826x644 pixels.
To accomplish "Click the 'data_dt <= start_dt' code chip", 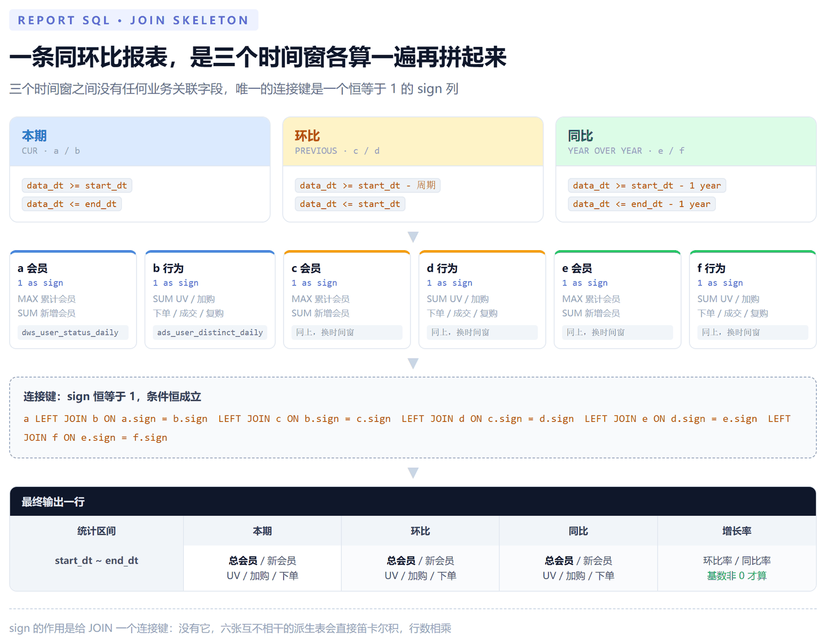I will [x=350, y=204].
